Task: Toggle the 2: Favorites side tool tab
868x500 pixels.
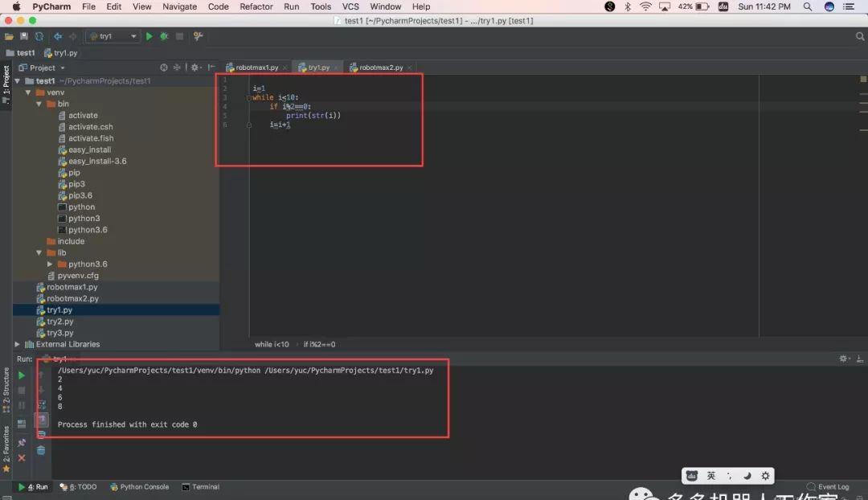Action: pos(6,449)
